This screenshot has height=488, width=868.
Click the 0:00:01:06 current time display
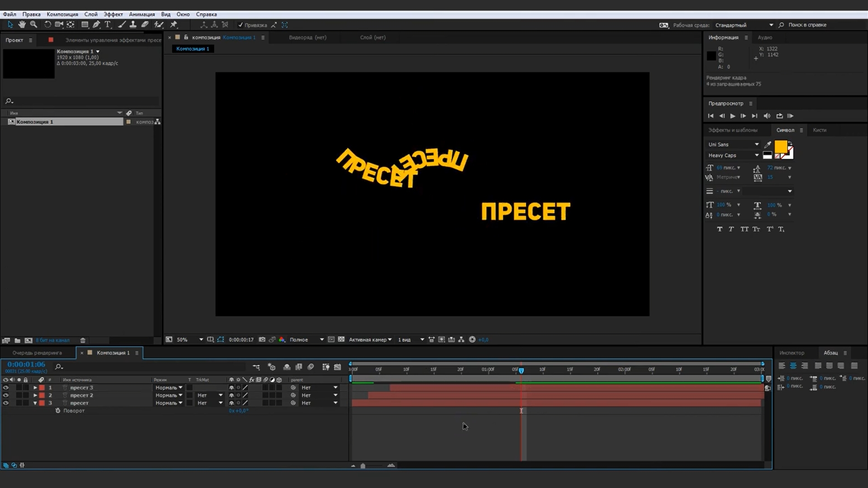[x=26, y=364]
